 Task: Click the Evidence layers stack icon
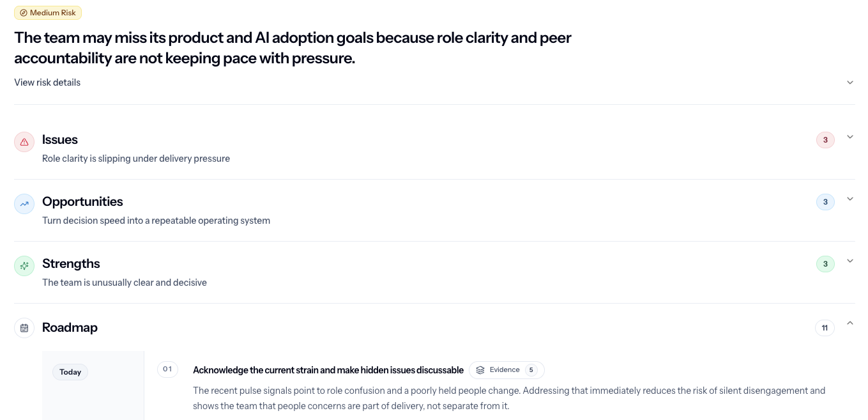coord(480,370)
